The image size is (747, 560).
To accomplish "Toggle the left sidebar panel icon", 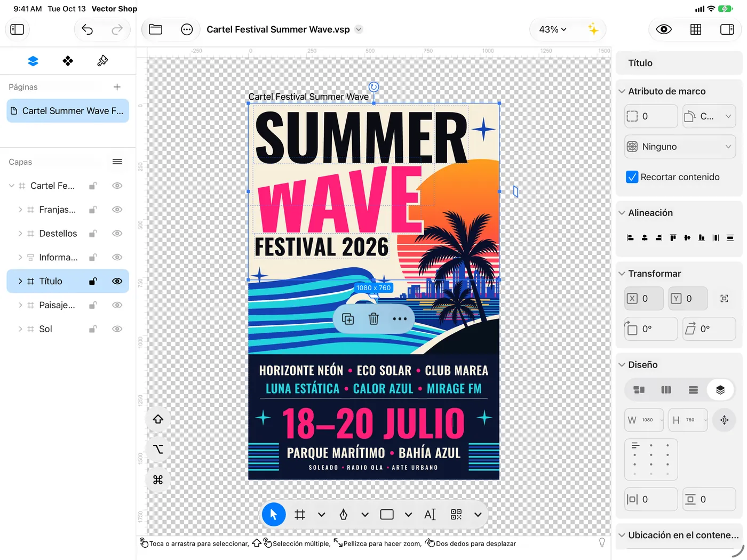I will tap(17, 29).
